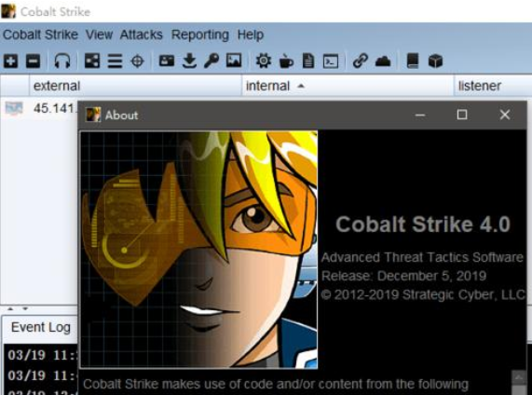Open the Reporting menu
The width and height of the screenshot is (532, 395).
[x=200, y=34]
